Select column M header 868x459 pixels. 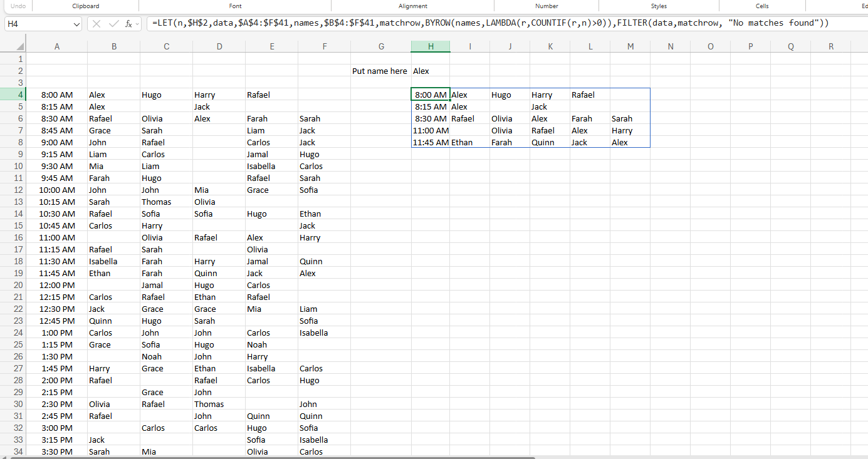click(x=630, y=46)
